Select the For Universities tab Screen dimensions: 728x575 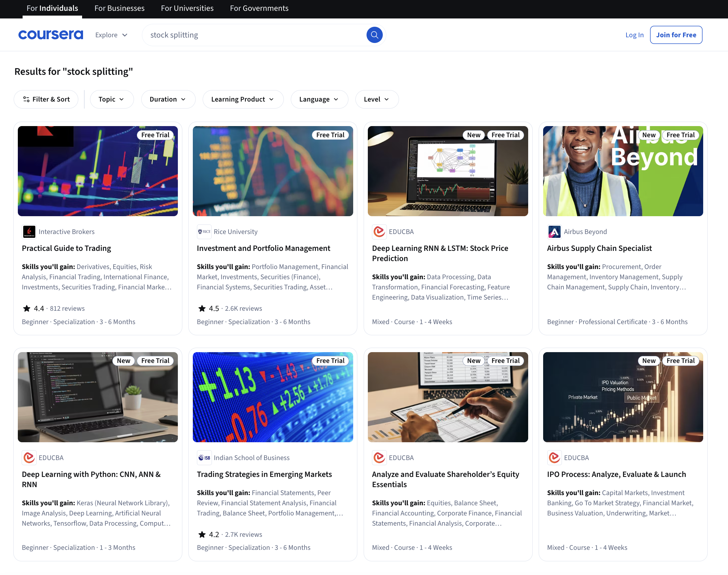(187, 8)
